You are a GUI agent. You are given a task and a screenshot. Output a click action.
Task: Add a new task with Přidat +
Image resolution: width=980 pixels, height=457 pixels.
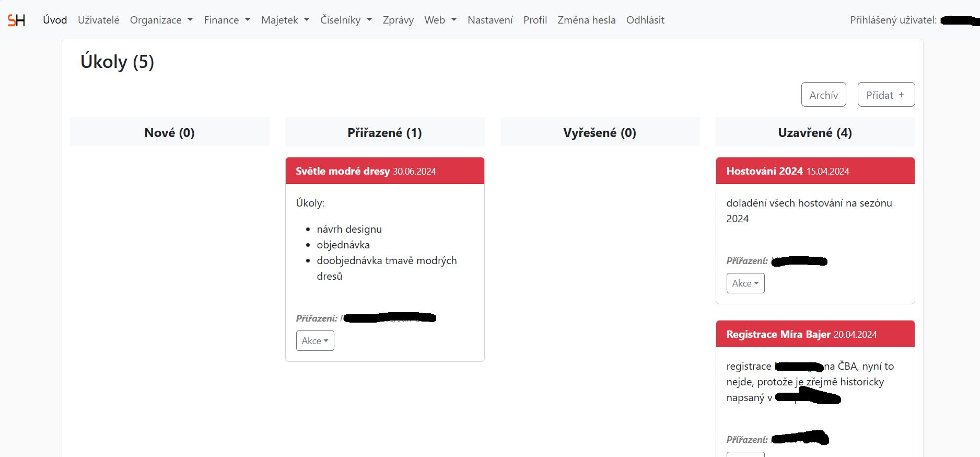click(x=885, y=95)
